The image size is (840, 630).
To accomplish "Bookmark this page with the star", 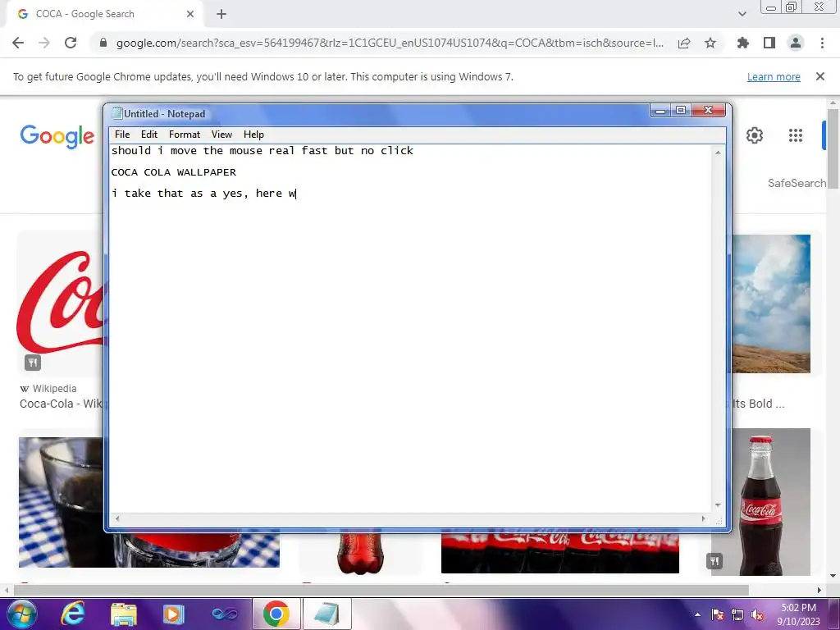I will pos(710,43).
